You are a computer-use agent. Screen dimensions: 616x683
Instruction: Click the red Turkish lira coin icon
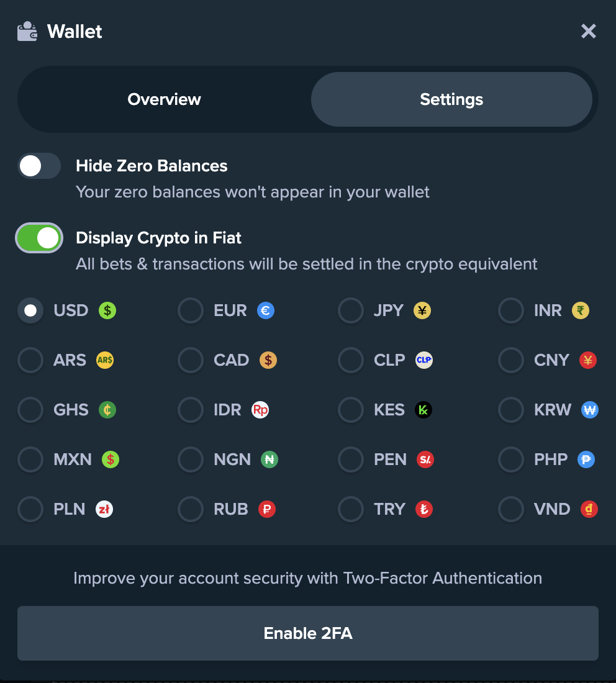[x=424, y=509]
